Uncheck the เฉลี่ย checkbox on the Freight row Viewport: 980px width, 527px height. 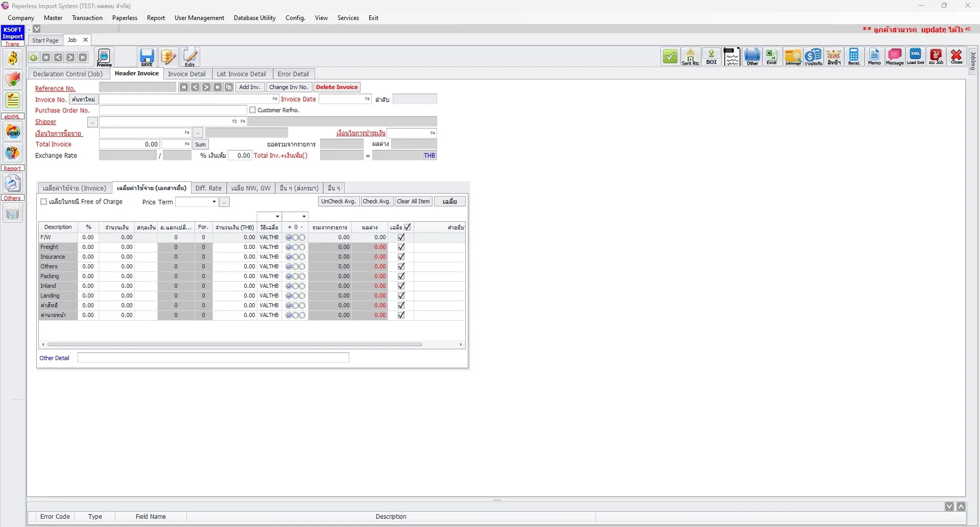tap(401, 247)
